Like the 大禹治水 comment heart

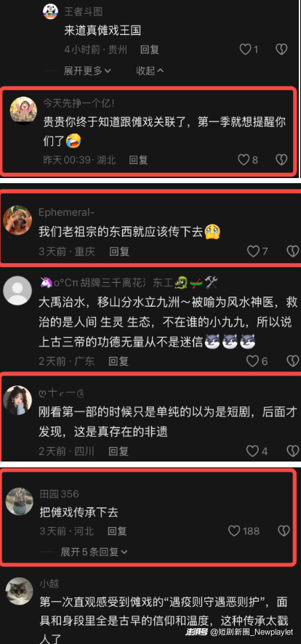[252, 361]
